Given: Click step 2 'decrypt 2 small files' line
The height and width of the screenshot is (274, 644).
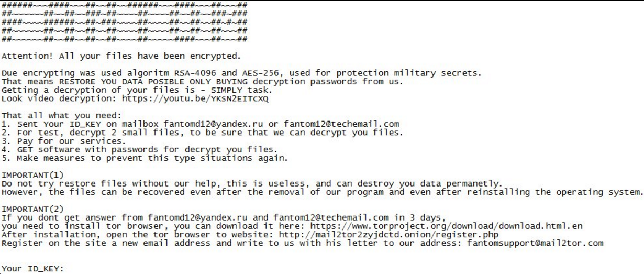Looking at the screenshot, I should [202, 133].
